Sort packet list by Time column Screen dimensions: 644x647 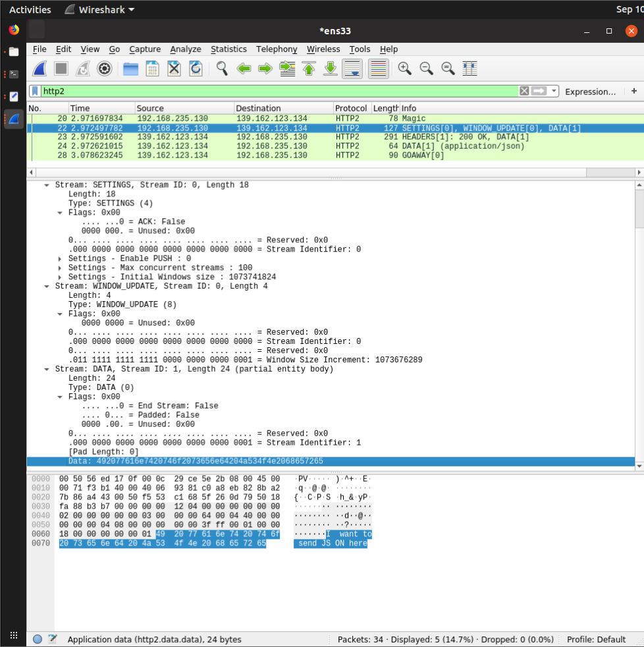[101, 108]
